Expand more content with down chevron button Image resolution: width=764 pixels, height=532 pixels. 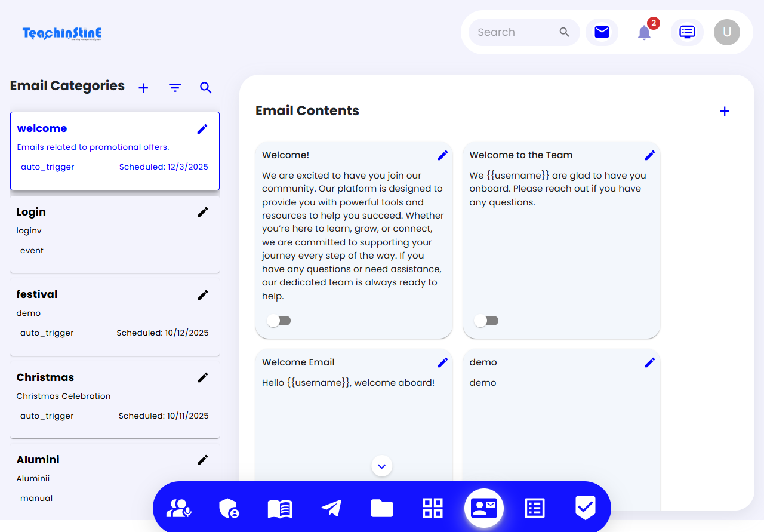pos(382,466)
